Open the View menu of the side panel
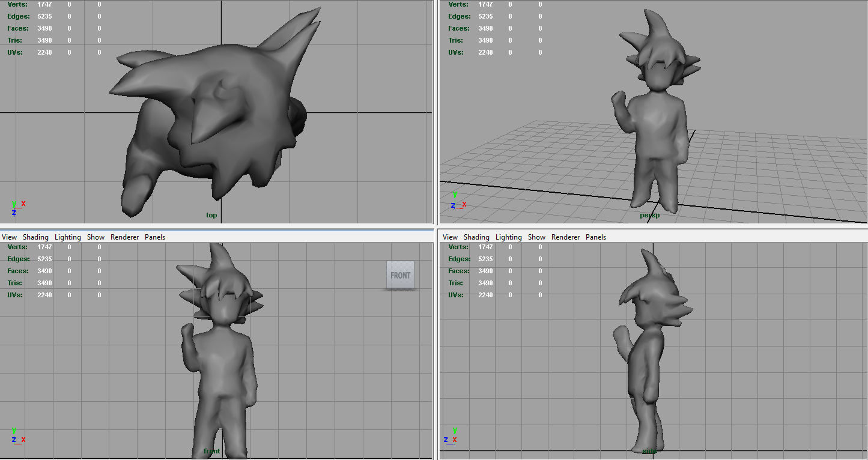 [x=451, y=237]
